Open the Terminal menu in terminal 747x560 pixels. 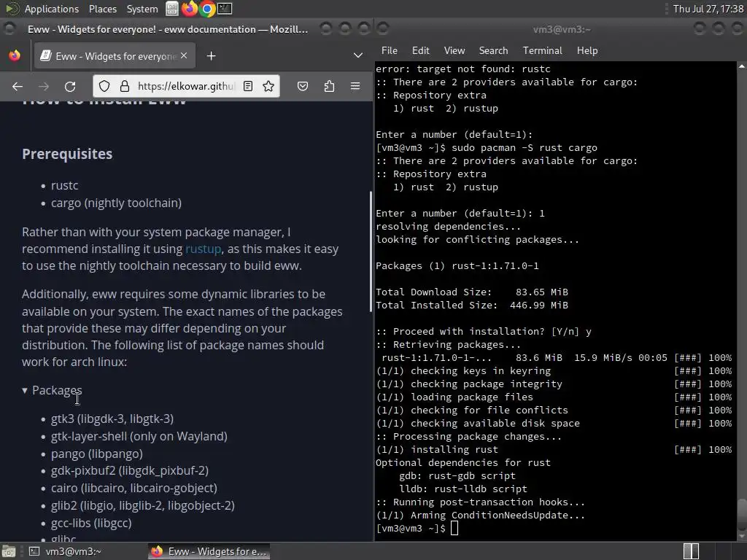coord(542,50)
